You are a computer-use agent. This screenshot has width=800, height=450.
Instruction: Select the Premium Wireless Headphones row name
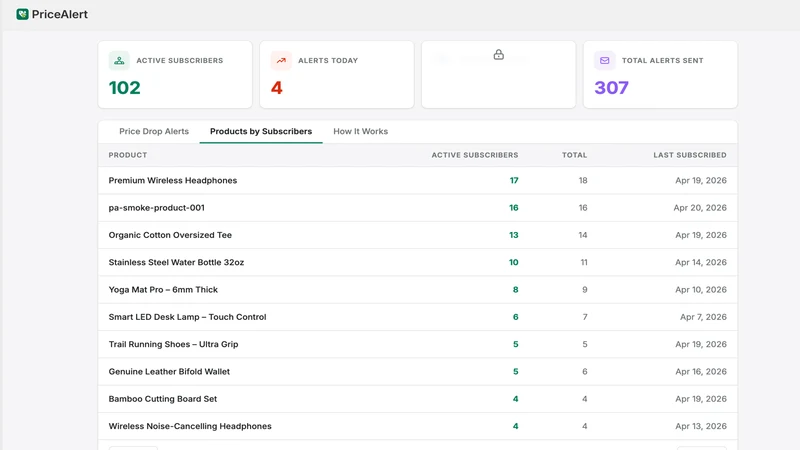coord(173,181)
